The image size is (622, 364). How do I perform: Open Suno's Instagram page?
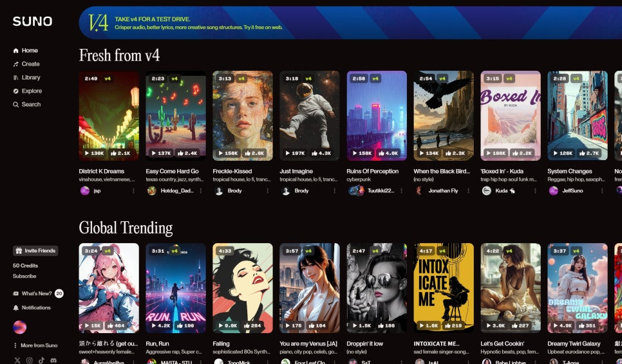(30, 360)
